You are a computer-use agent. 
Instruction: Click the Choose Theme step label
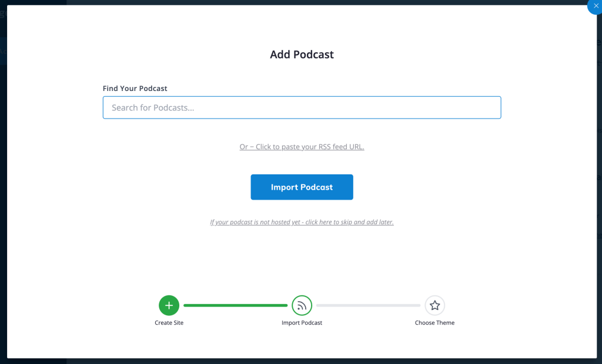[x=434, y=322]
